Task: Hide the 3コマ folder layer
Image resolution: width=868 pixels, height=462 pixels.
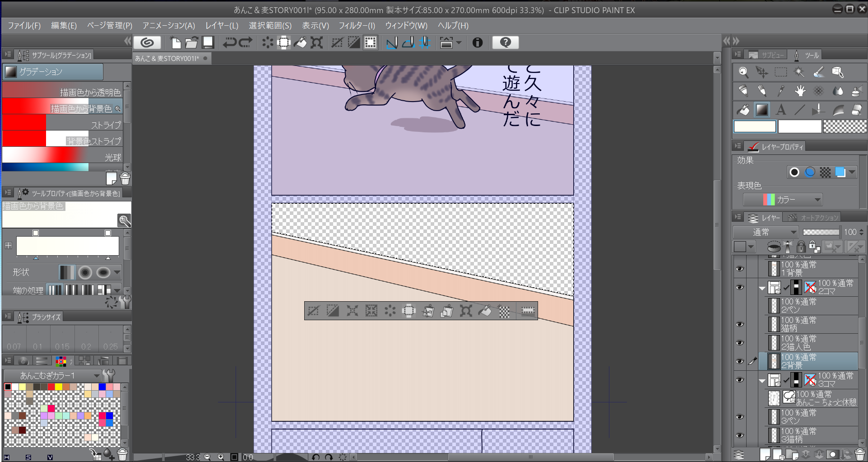Action: click(739, 380)
